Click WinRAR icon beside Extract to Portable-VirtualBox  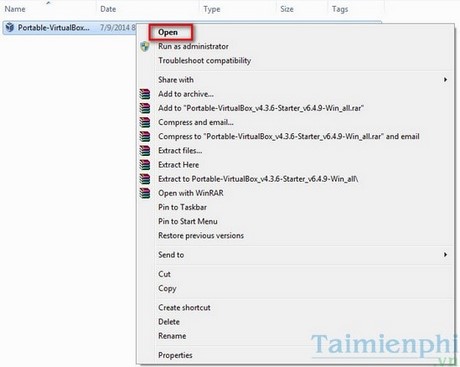pos(145,179)
